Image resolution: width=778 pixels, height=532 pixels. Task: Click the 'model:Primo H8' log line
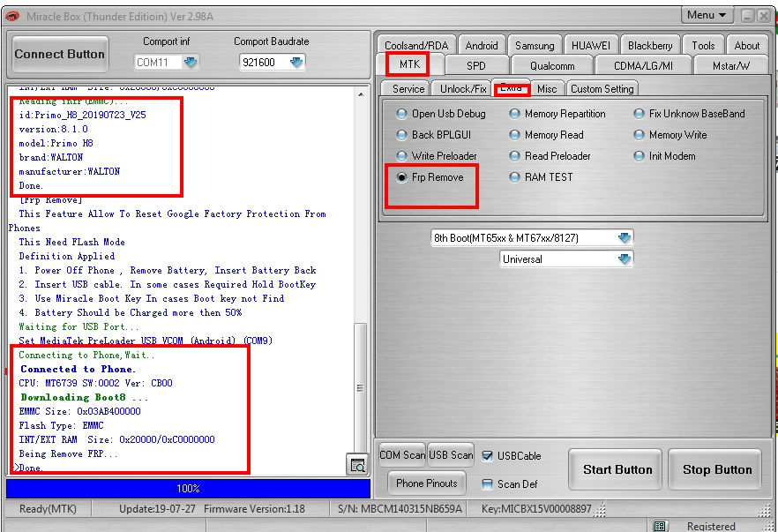[56, 144]
